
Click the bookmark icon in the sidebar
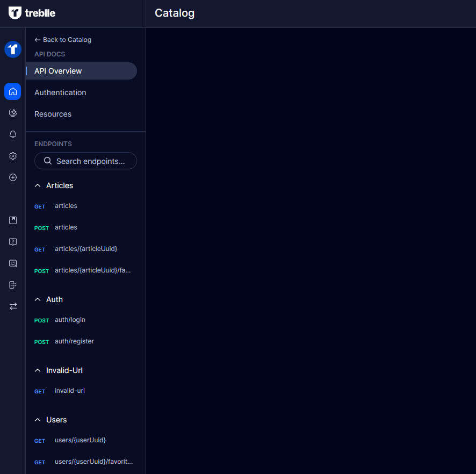13,220
